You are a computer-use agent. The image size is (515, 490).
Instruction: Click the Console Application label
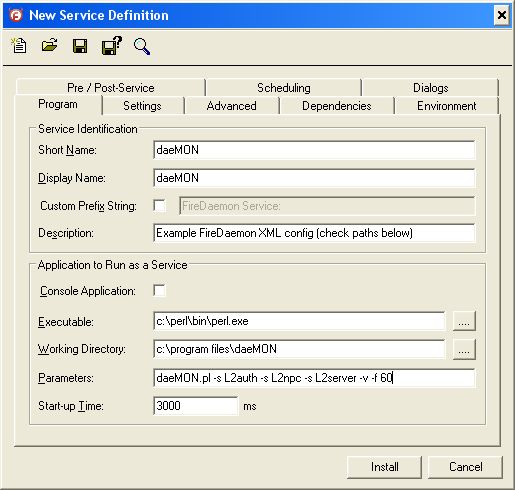pos(88,291)
